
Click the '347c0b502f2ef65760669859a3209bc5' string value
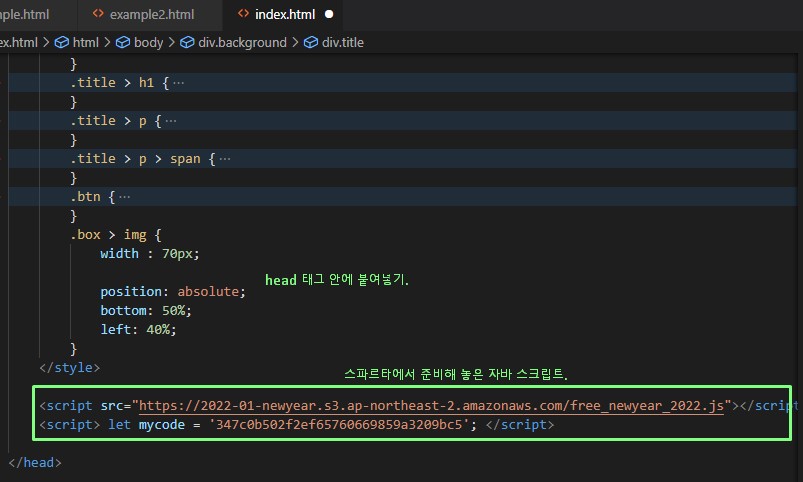(x=339, y=425)
